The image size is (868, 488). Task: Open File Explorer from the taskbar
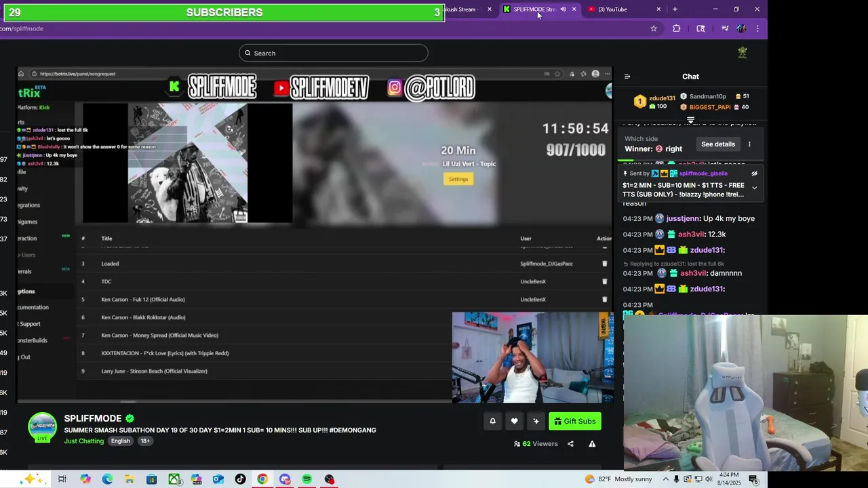tap(129, 479)
